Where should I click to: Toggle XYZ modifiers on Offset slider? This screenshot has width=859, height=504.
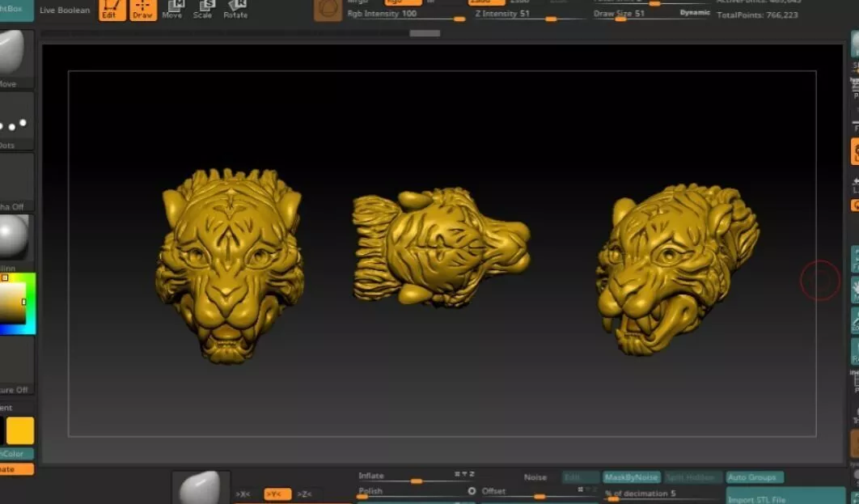pyautogui.click(x=586, y=489)
